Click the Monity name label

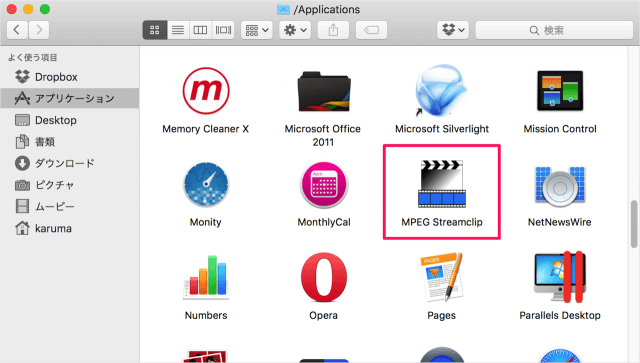206,222
